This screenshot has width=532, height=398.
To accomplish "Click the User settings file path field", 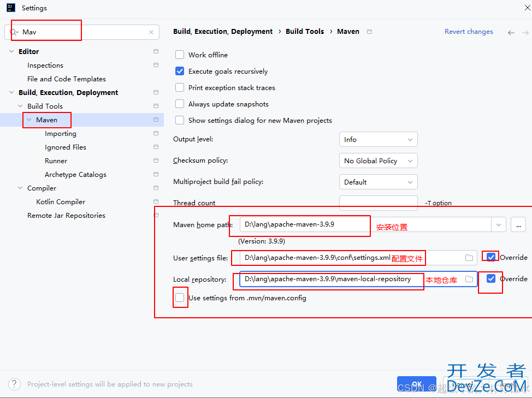I will point(358,258).
